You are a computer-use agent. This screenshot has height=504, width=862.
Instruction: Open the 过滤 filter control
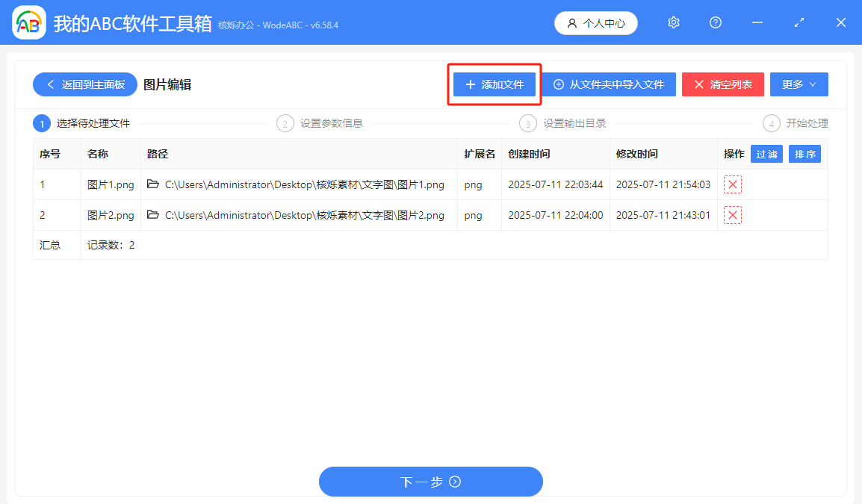(x=766, y=153)
